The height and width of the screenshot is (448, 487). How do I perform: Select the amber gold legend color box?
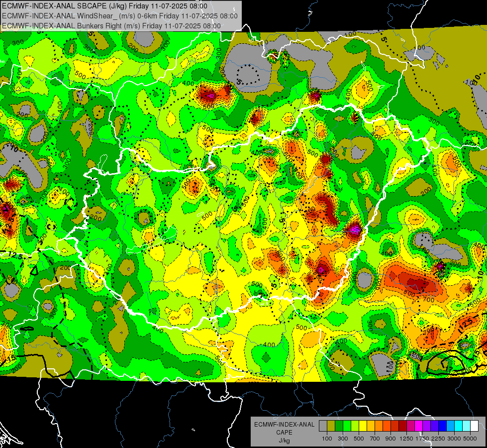[x=371, y=426]
